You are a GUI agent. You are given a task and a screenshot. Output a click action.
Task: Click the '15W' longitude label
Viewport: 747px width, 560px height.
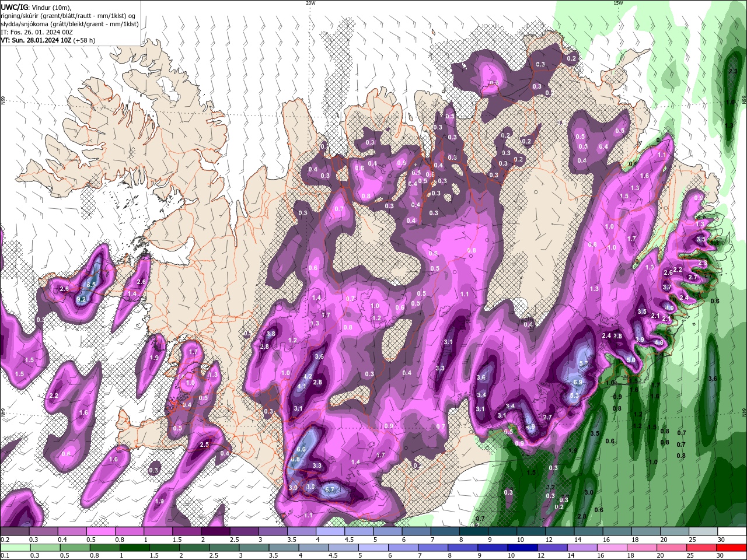[617, 3]
